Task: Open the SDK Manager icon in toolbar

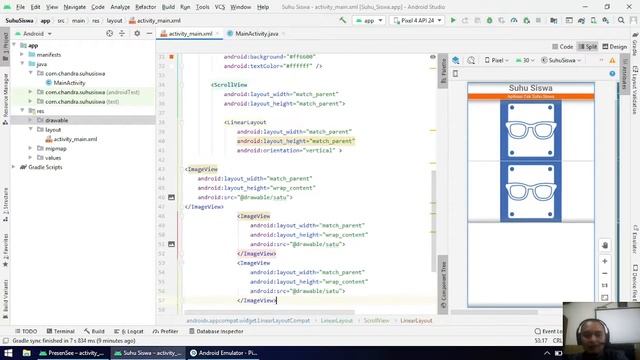Action: pyautogui.click(x=606, y=20)
